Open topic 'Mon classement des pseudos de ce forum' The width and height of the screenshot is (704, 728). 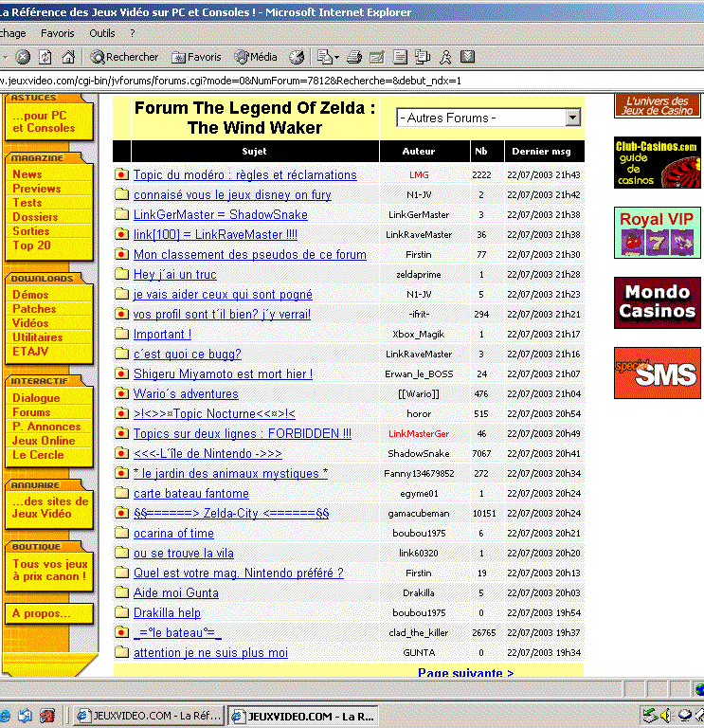tap(250, 255)
